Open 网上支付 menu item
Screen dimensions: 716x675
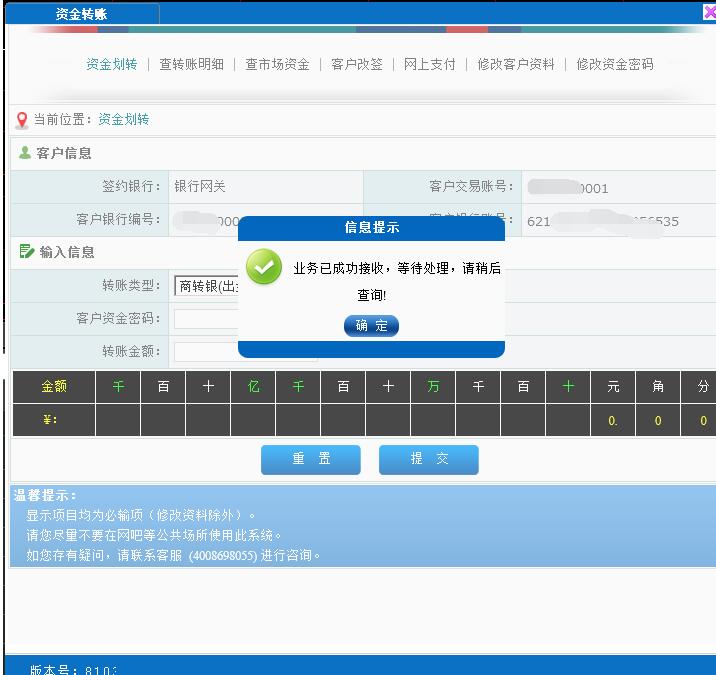click(429, 64)
